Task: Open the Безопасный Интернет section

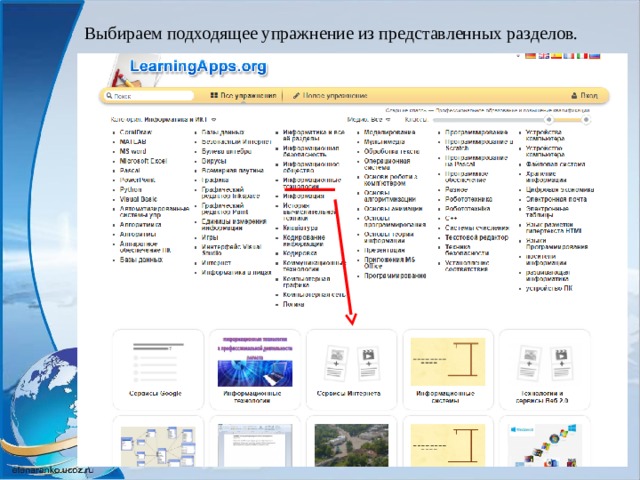Action: point(236,142)
